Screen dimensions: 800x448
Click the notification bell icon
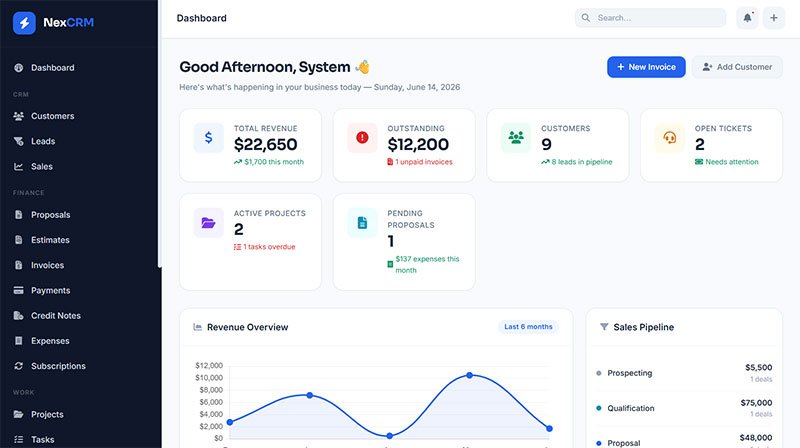pos(747,18)
